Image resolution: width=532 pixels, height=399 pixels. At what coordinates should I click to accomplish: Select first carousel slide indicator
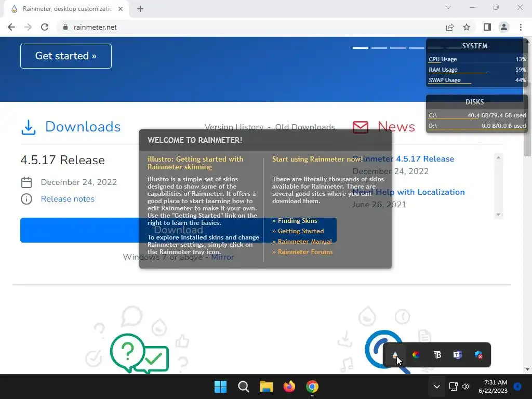point(361,48)
